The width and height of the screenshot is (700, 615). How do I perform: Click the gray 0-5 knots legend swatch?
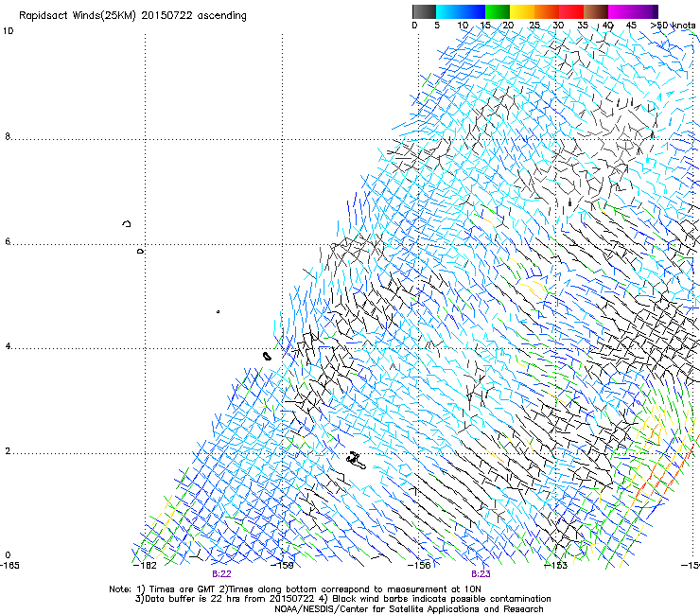click(424, 11)
